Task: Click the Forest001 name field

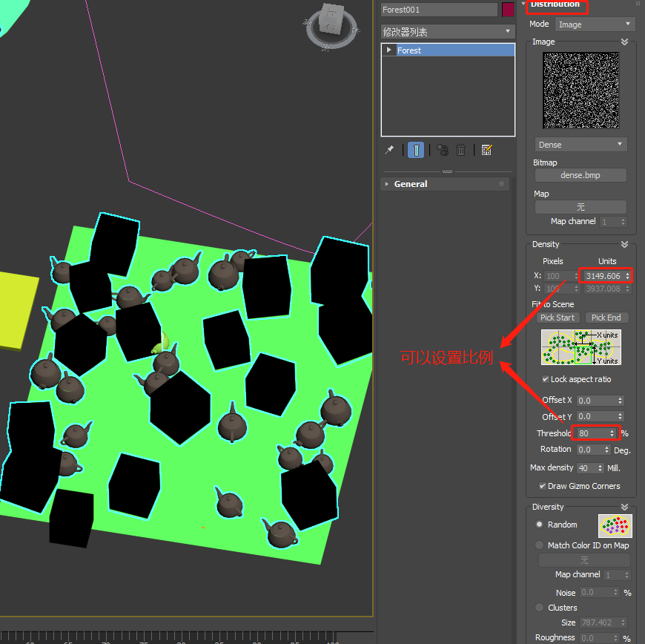Action: coord(438,9)
